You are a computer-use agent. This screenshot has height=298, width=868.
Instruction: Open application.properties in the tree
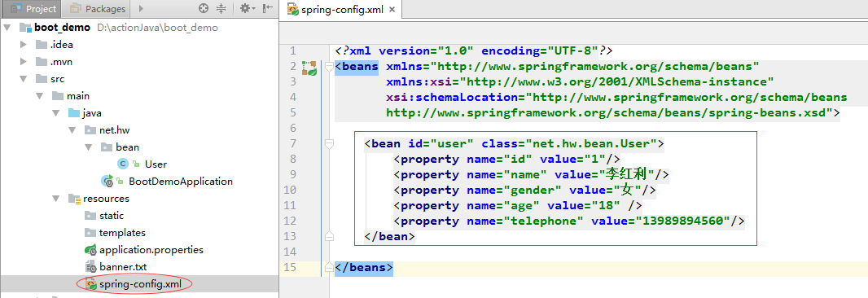click(151, 250)
